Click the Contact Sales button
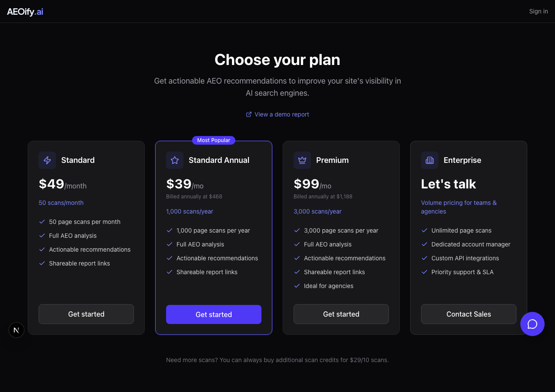The image size is (555, 392). coord(469,314)
